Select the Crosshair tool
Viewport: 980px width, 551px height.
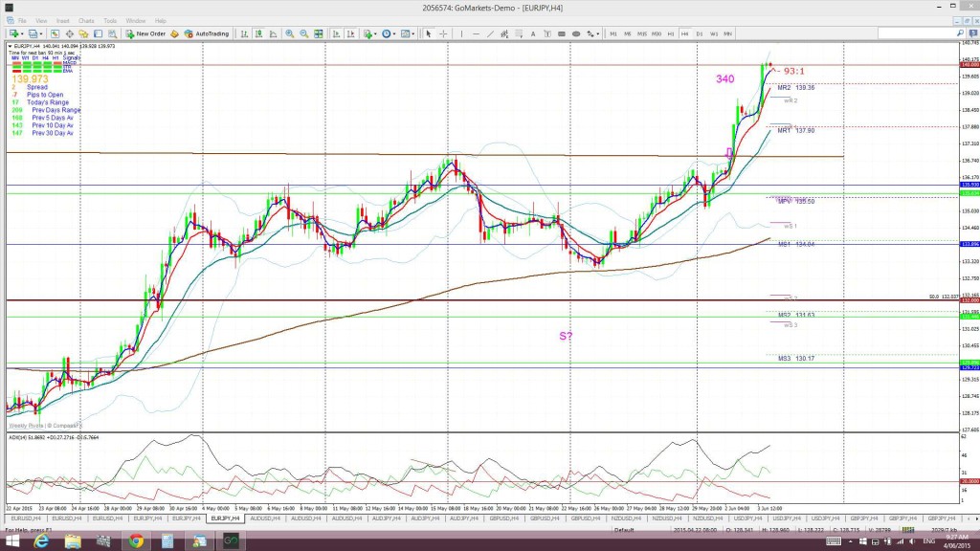coord(443,33)
